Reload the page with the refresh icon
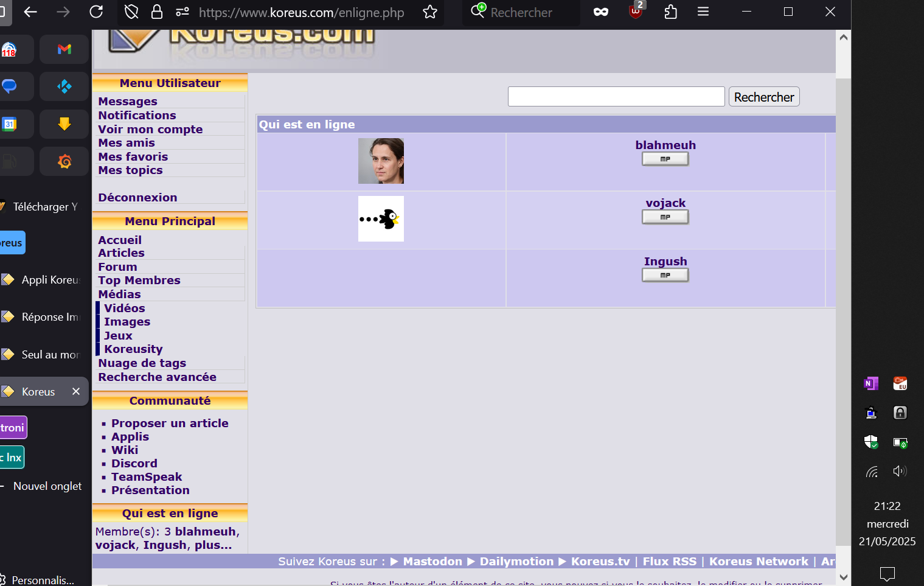 pyautogui.click(x=96, y=12)
